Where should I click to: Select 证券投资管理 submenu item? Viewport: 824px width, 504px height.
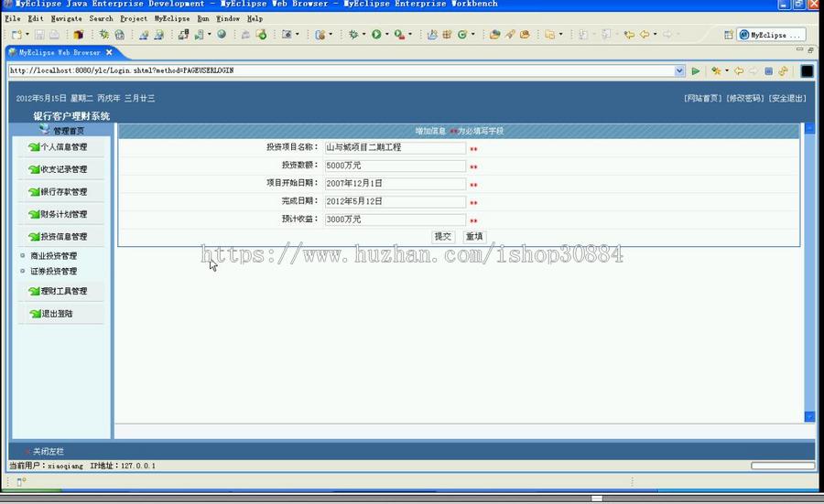[54, 271]
